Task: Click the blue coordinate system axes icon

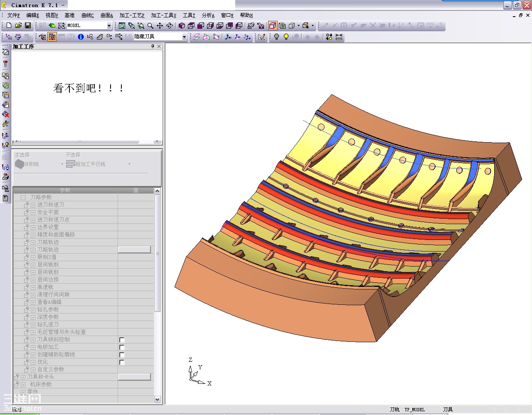Action: (228, 37)
